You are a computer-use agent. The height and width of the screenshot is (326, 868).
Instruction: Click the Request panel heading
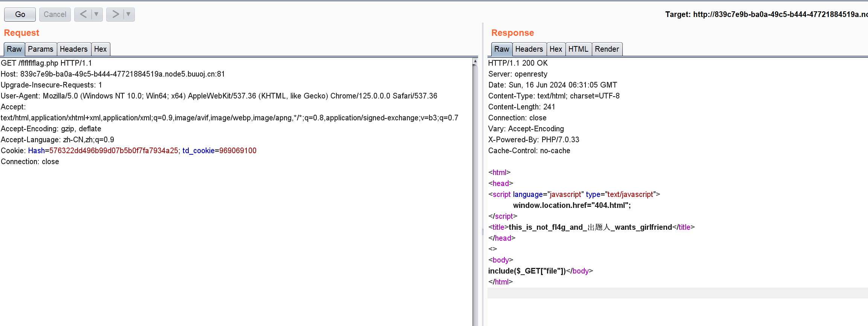21,33
